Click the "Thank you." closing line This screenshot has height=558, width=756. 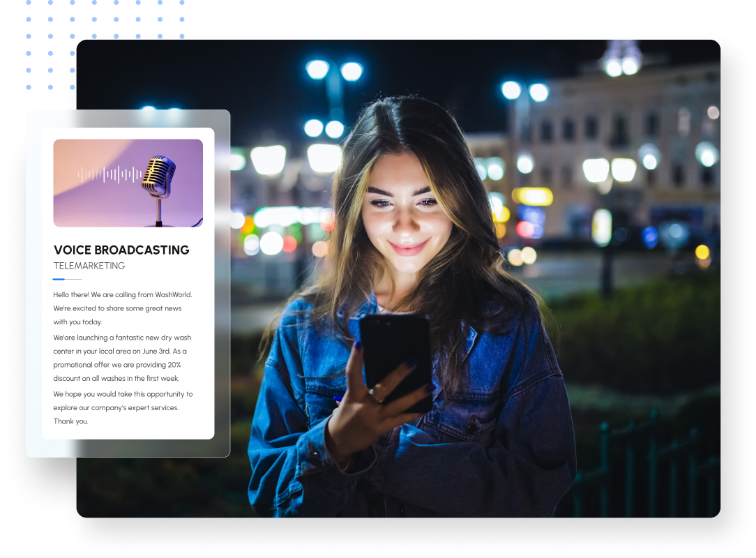(x=70, y=421)
